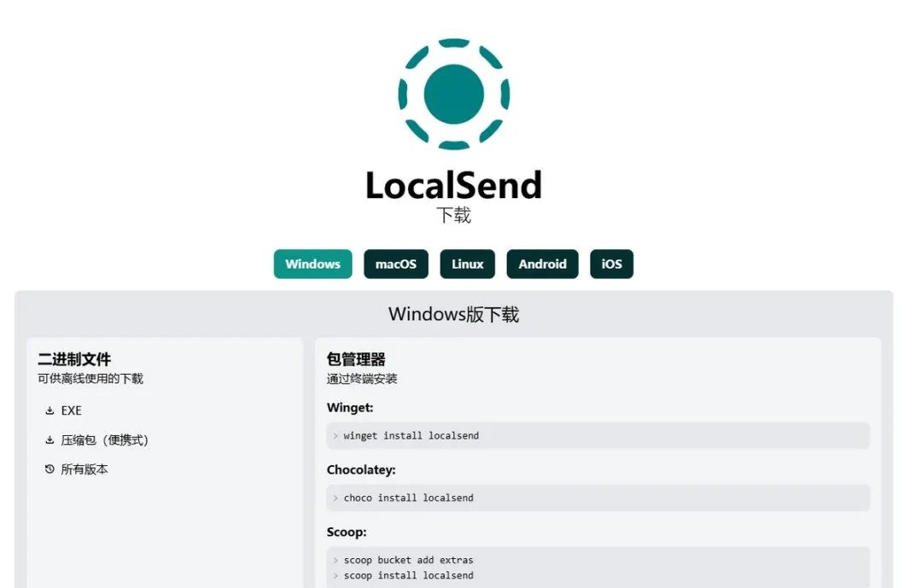Click the scoop install localsend line

tap(409, 576)
